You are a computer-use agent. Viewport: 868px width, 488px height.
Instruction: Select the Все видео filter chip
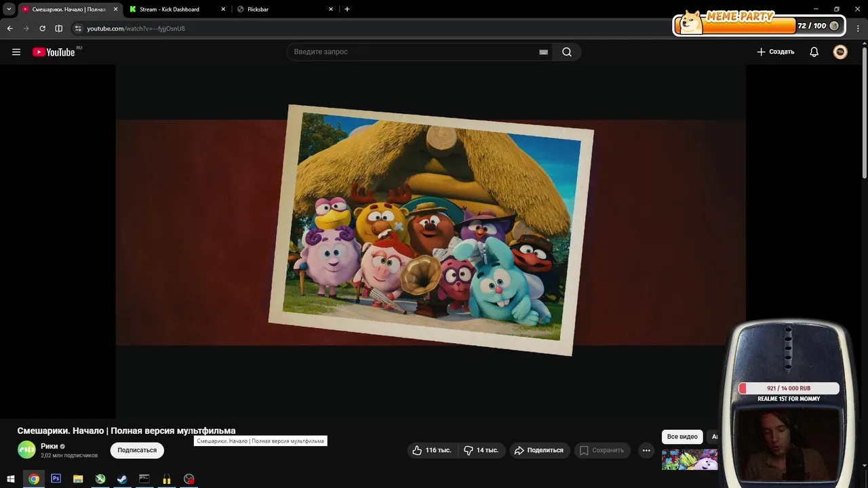click(682, 436)
